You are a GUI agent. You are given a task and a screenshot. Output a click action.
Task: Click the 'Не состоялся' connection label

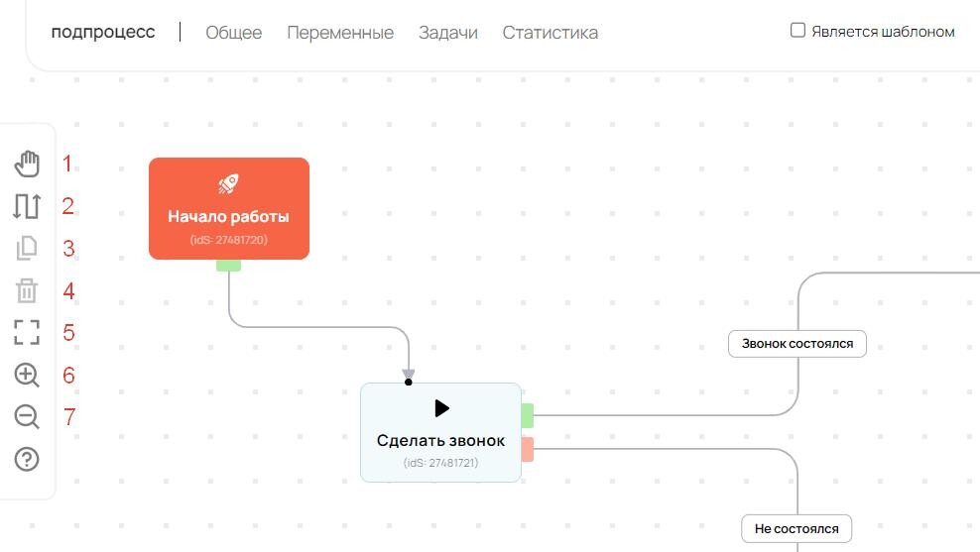[796, 529]
